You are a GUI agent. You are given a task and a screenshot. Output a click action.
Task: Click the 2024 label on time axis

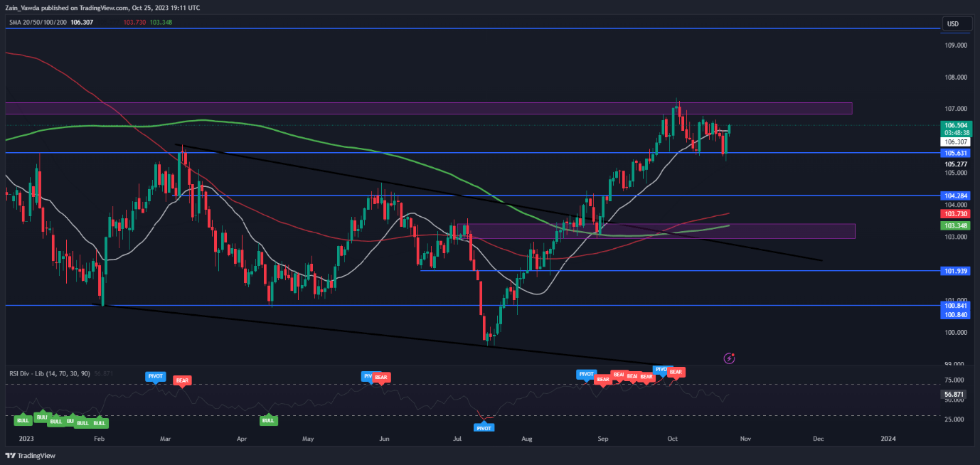[x=888, y=439]
